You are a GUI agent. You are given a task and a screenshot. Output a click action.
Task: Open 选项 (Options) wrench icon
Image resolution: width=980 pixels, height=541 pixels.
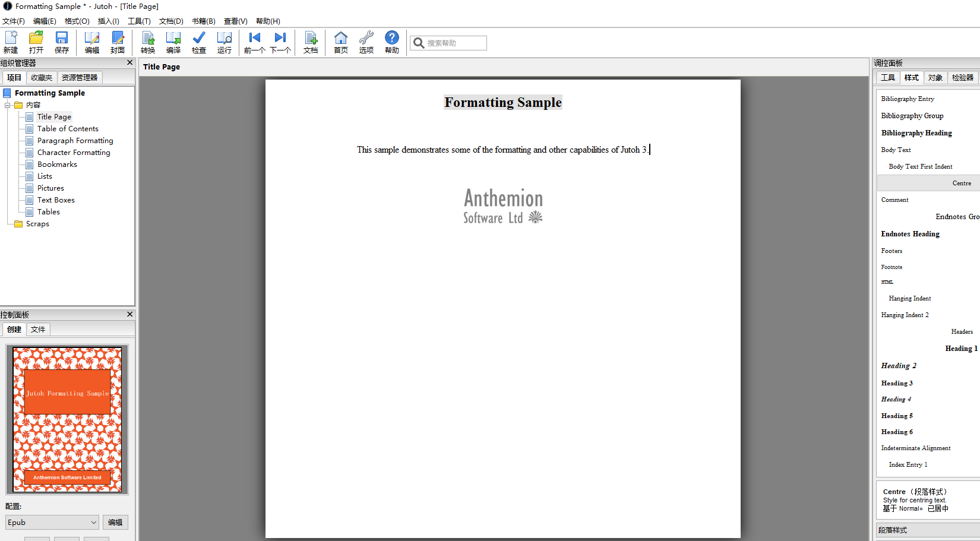tap(366, 42)
